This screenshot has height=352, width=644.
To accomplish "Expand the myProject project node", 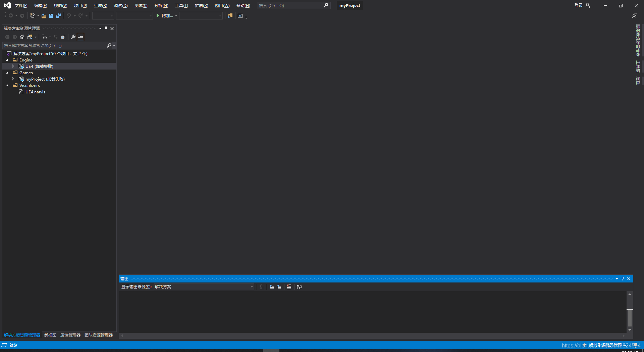I will pos(13,79).
